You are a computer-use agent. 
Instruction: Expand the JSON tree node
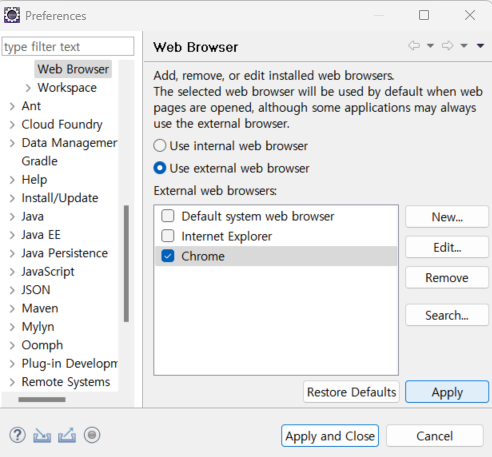tap(12, 290)
